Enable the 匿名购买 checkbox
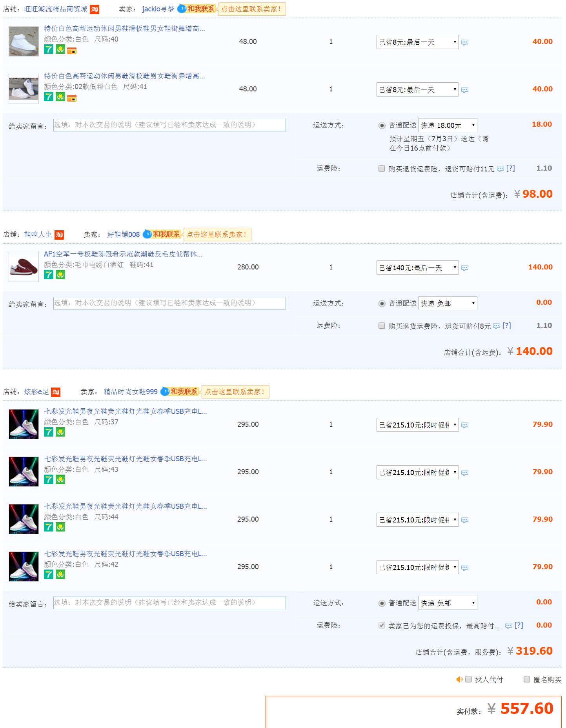The height and width of the screenshot is (728, 566). 527,679
